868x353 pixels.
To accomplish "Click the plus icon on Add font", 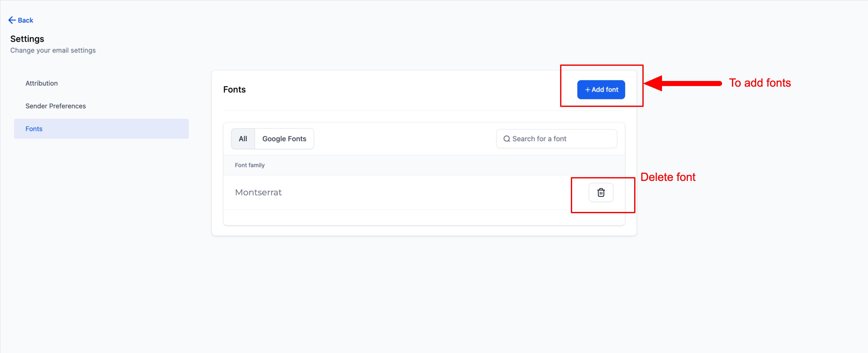I will 587,90.
